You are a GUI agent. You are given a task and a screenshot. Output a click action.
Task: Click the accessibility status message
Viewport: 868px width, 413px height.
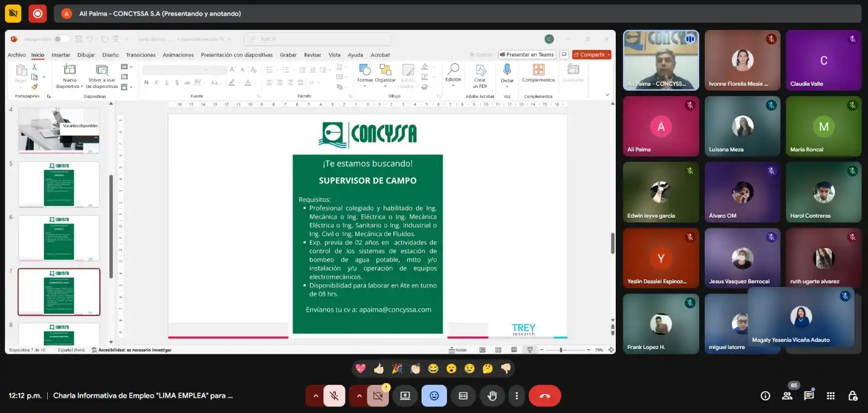[131, 350]
